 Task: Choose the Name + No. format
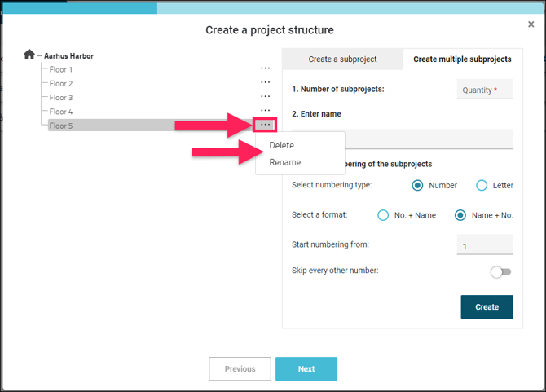(460, 215)
